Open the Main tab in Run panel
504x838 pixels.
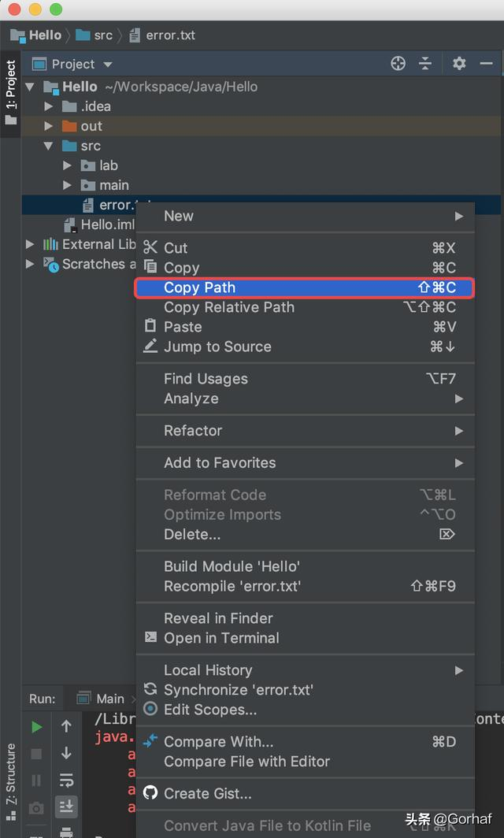tap(102, 699)
